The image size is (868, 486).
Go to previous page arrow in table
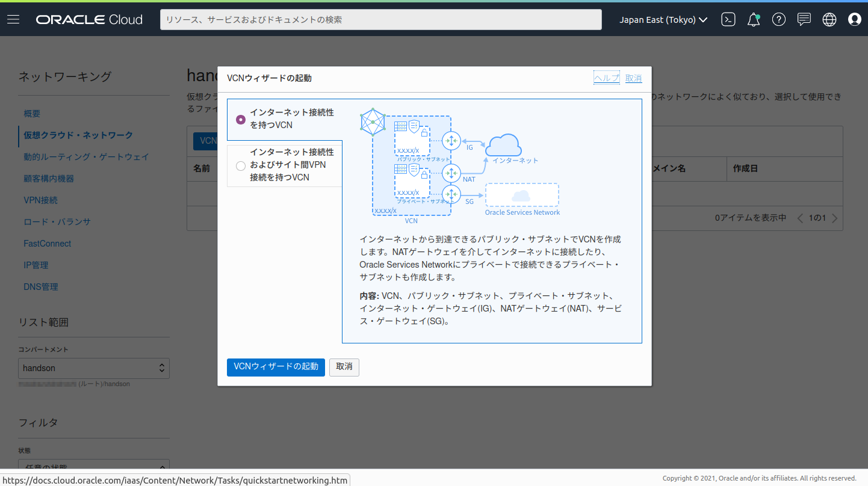tap(801, 218)
